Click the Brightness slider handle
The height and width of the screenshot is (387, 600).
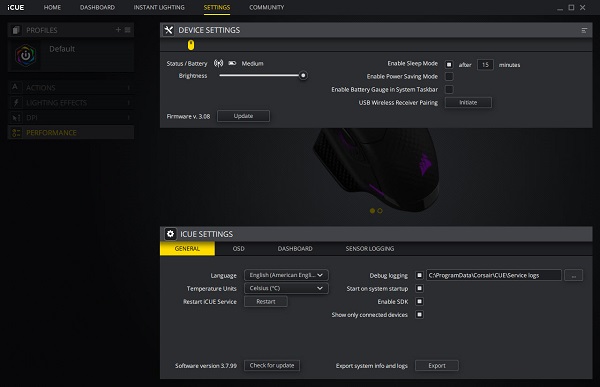[303, 76]
